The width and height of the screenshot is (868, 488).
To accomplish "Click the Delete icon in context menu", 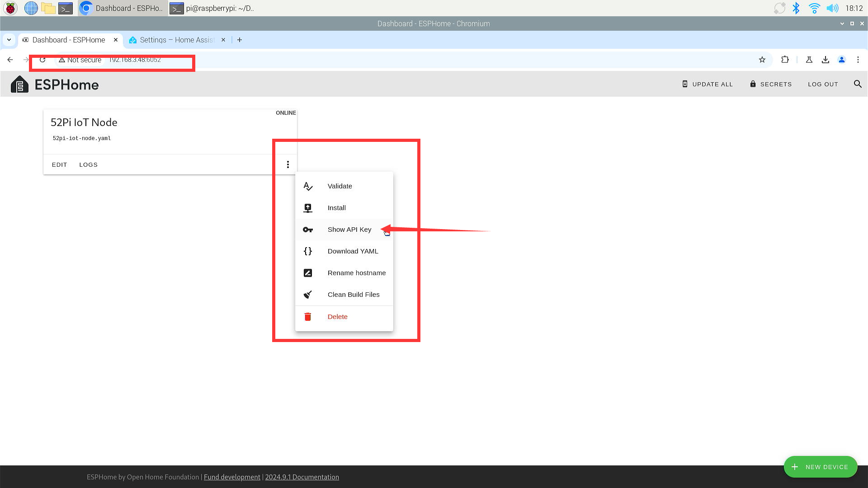I will click(x=307, y=316).
